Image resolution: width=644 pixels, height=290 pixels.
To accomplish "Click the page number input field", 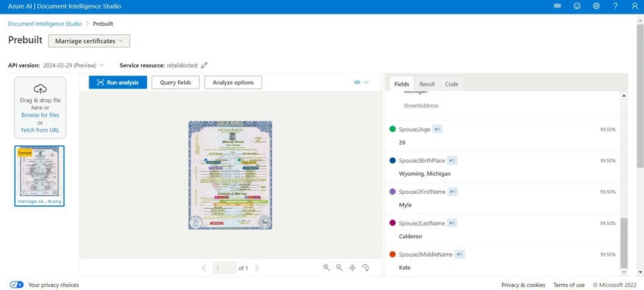I will tap(224, 268).
